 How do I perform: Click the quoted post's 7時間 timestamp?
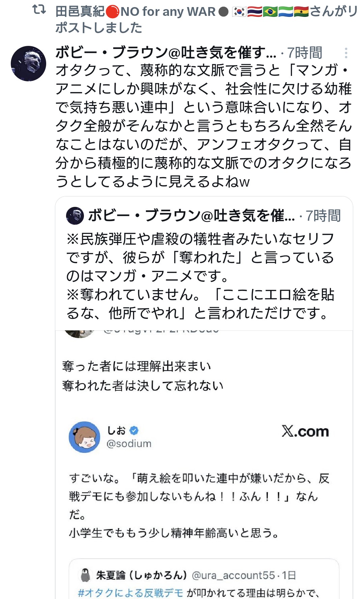coord(323,216)
